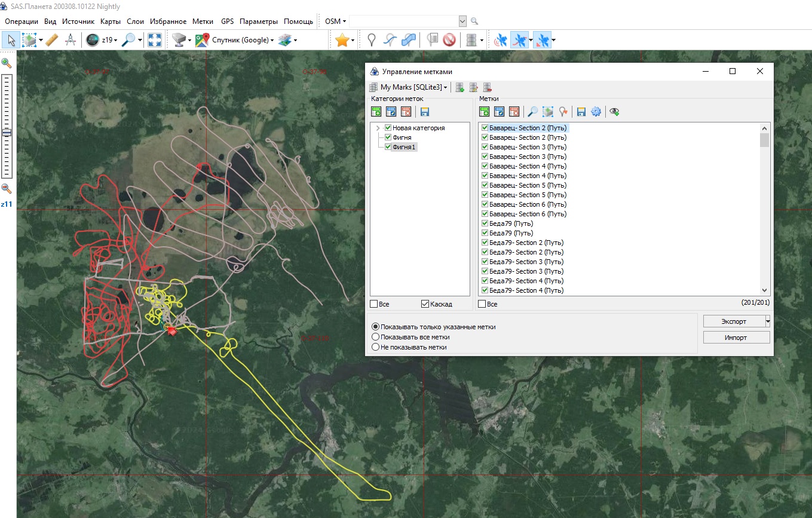This screenshot has height=518, width=812.
Task: Click the zoom in magnifier on left sidebar
Action: [x=7, y=63]
